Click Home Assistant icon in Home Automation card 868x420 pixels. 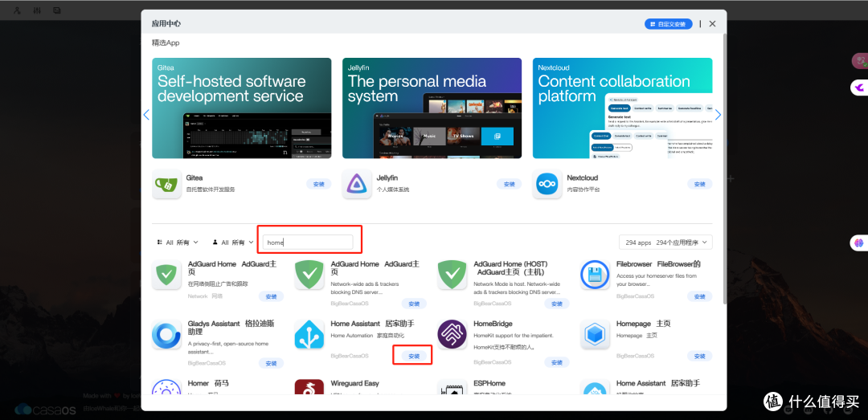tap(309, 334)
